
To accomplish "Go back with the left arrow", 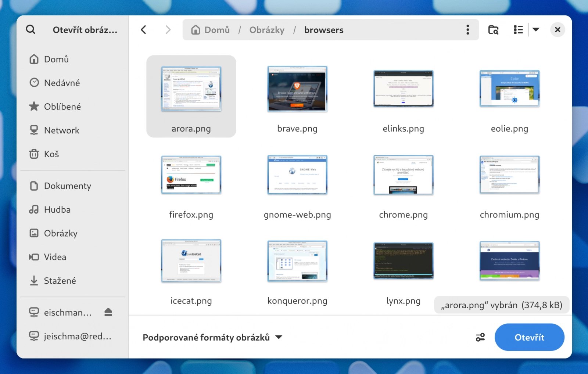I will 144,30.
